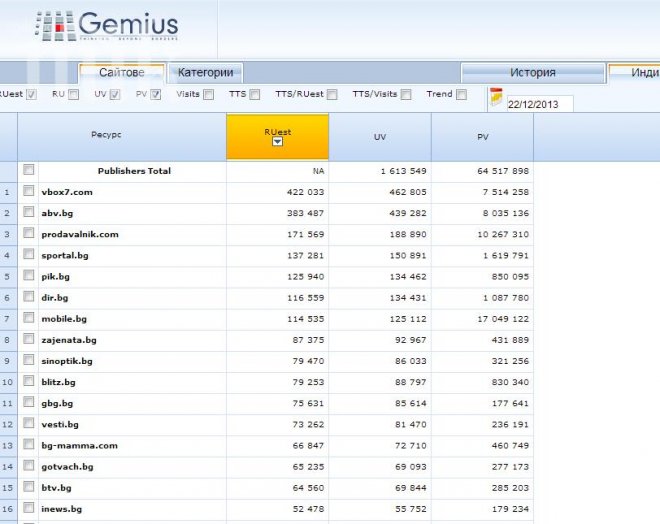Click the Gemius logo
Viewport: 660px width, 524px height.
click(106, 27)
